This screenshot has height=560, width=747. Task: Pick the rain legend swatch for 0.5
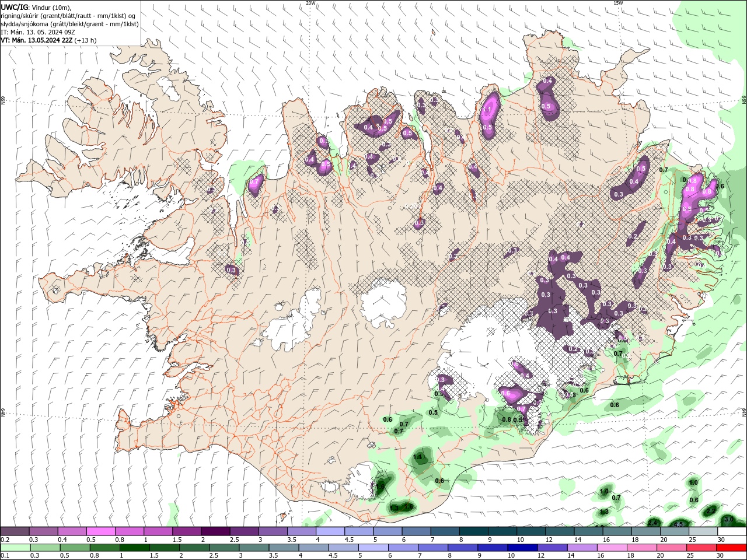point(75,547)
